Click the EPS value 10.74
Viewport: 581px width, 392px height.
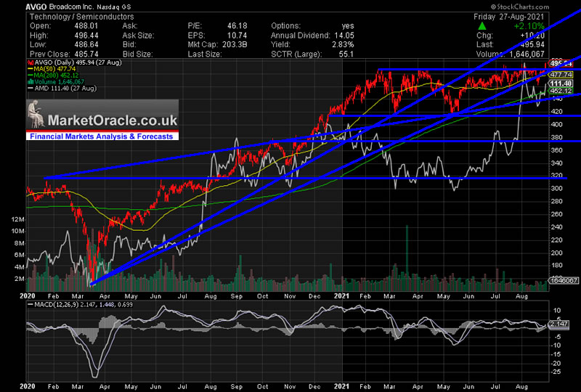(237, 35)
